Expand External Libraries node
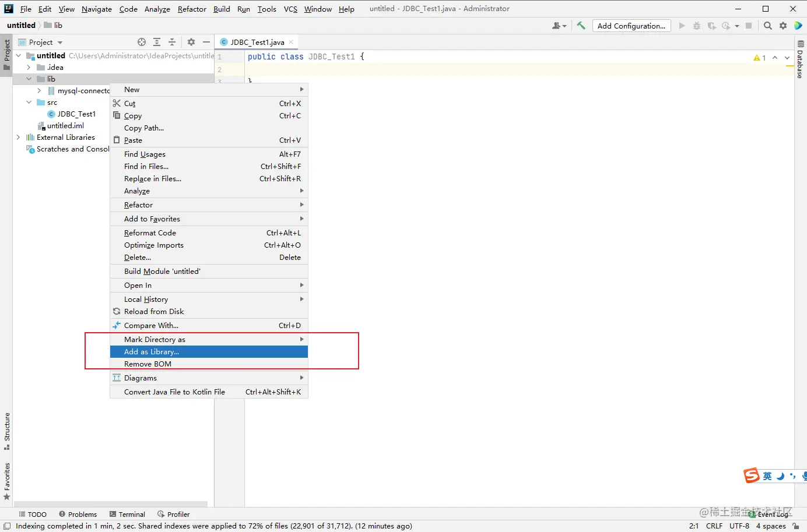This screenshot has width=807, height=532. tap(18, 137)
